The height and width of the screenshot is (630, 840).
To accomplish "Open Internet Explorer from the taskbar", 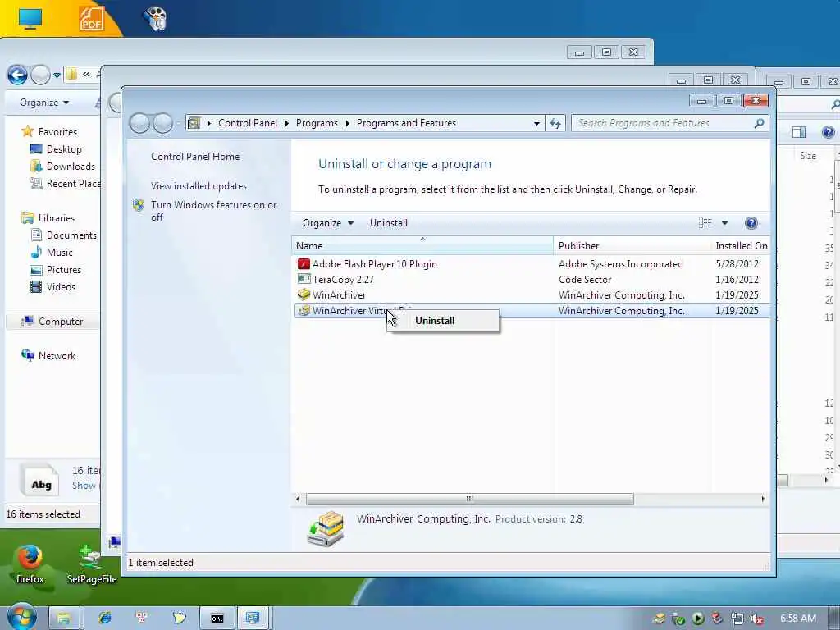I will 104,619.
